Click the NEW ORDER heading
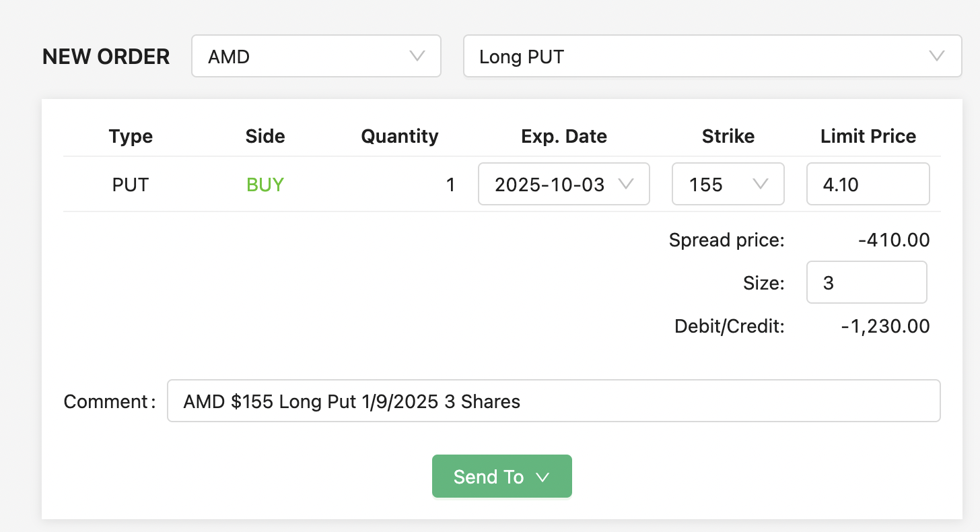 click(106, 57)
